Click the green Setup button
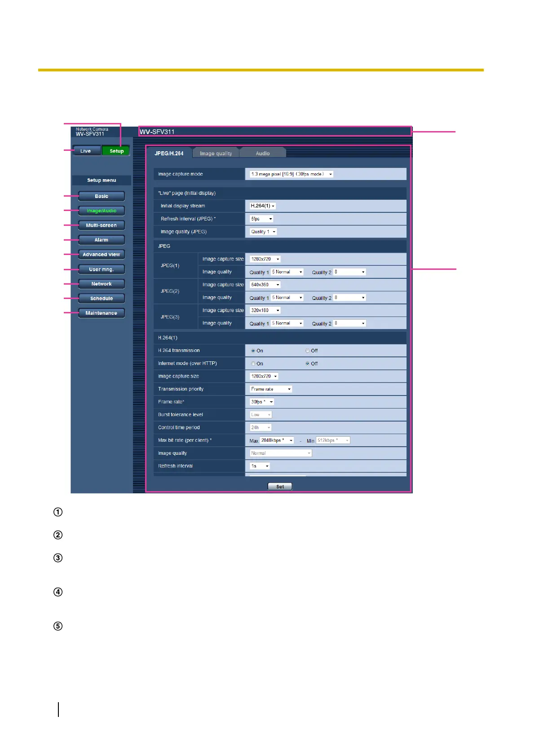This screenshot has height=756, width=535. 116,151
